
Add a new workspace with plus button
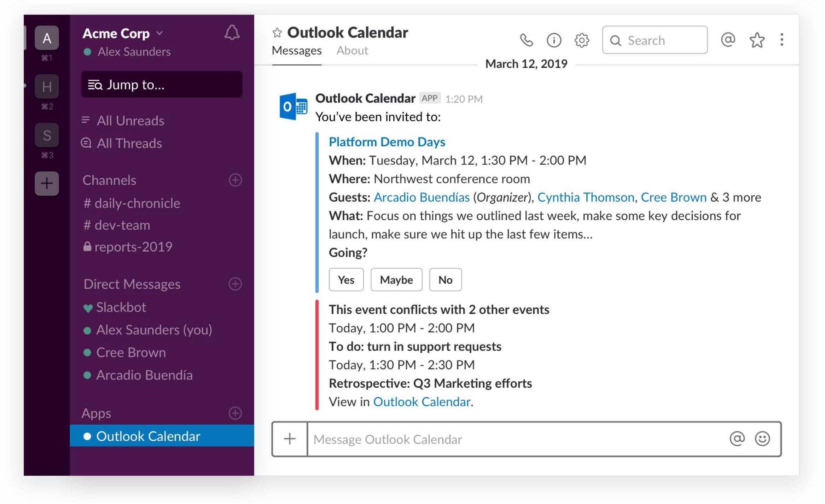pos(47,183)
